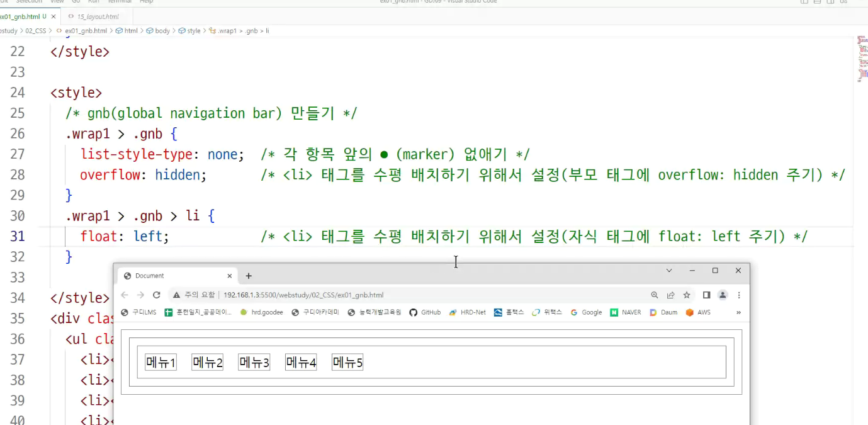
Task: Maximize the Chrome window
Action: [715, 270]
